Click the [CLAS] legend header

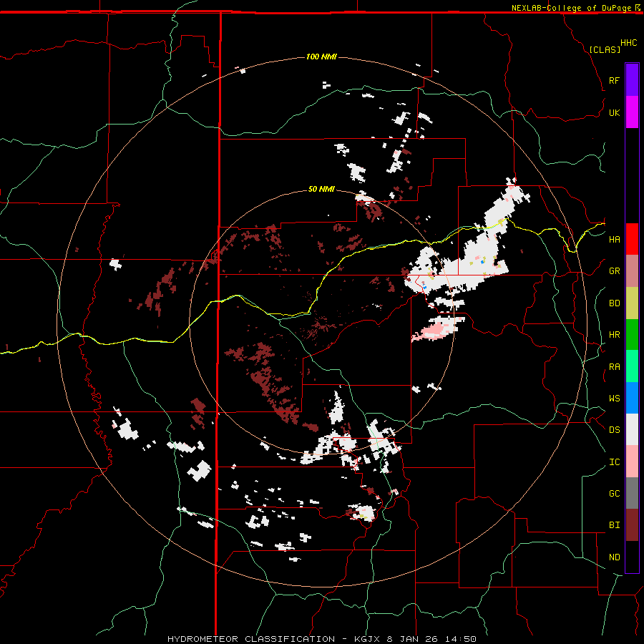605,49
